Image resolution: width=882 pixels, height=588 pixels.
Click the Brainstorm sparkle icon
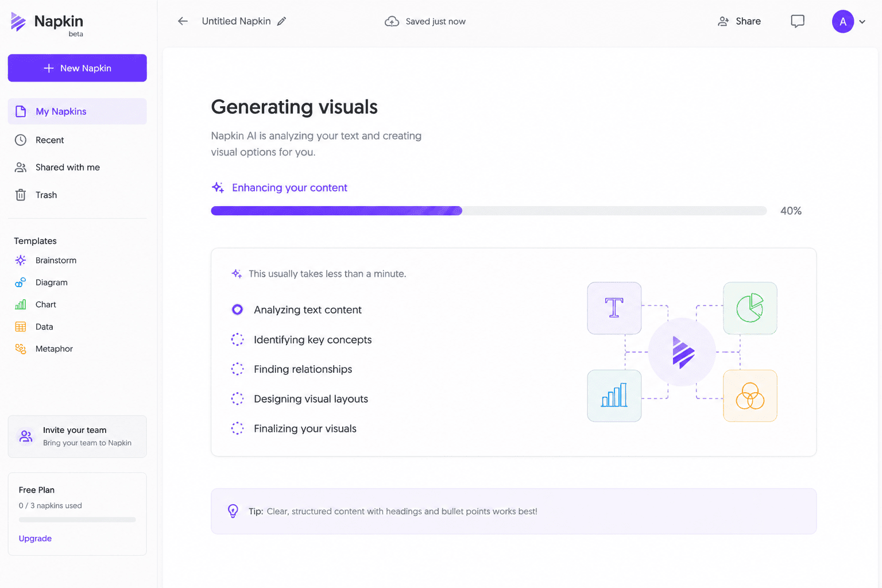tap(21, 260)
